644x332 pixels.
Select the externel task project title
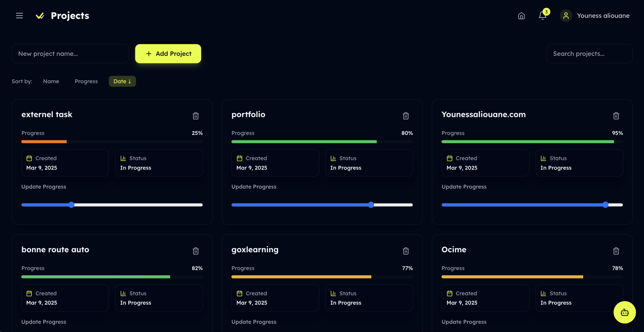[47, 114]
